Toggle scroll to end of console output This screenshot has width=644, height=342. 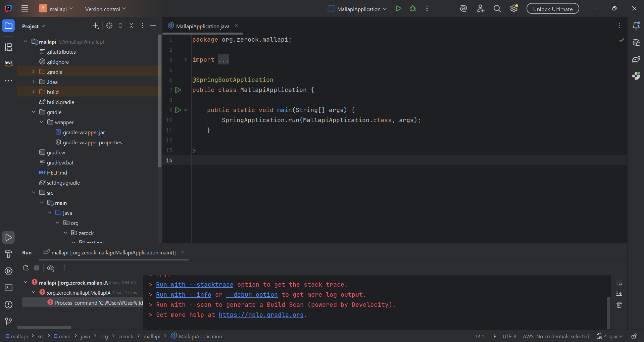619,294
